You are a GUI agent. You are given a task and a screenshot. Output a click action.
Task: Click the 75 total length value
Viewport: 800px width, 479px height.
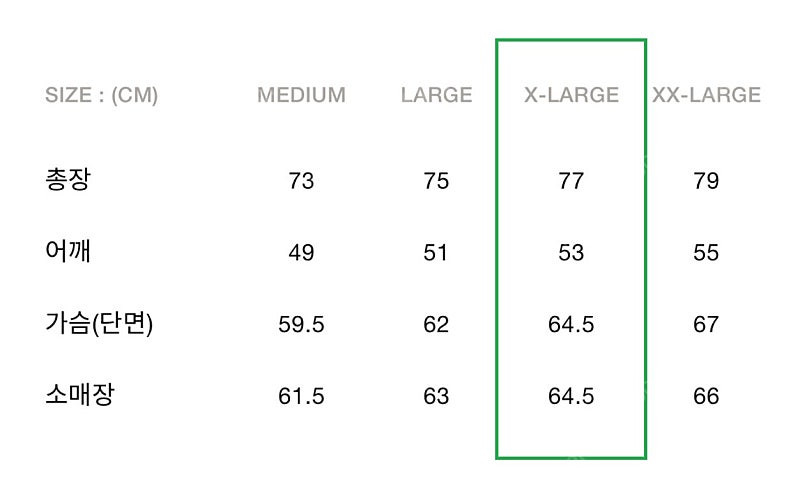pos(436,181)
